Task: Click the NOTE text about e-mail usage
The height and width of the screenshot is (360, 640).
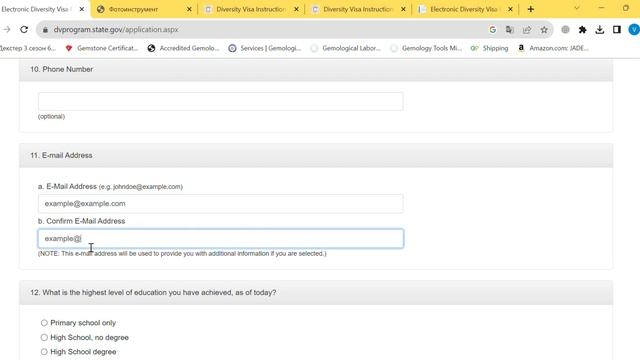Action: (x=182, y=253)
